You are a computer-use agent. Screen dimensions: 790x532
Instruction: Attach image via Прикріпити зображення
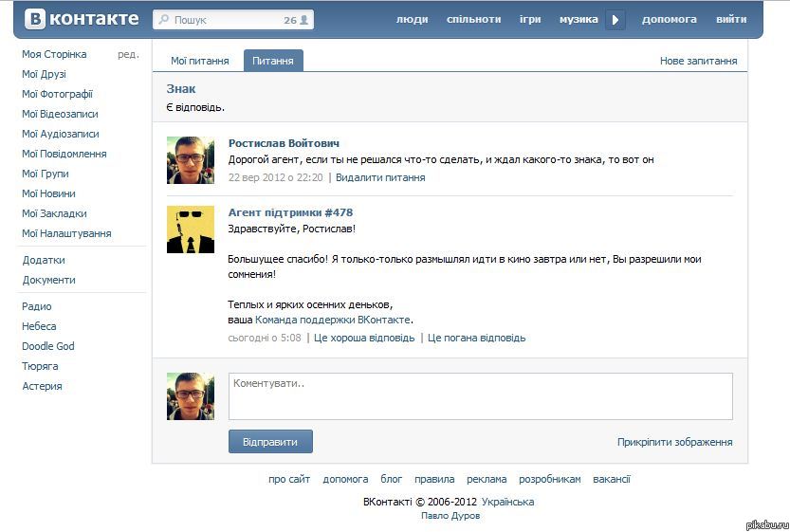[x=675, y=442]
